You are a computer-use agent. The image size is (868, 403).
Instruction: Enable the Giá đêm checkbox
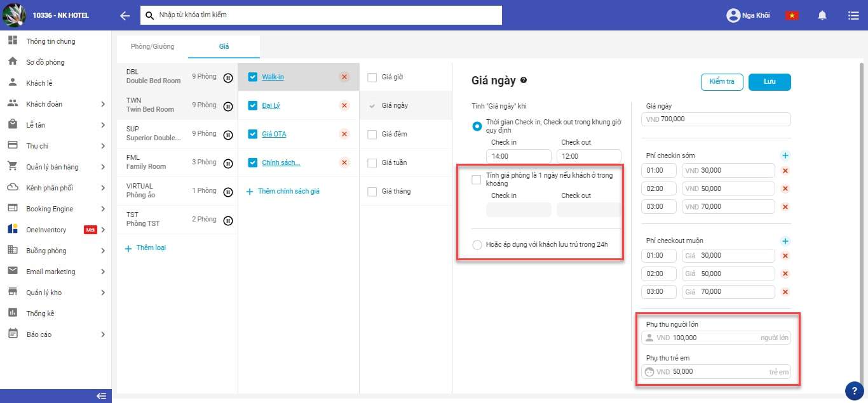pyautogui.click(x=372, y=134)
